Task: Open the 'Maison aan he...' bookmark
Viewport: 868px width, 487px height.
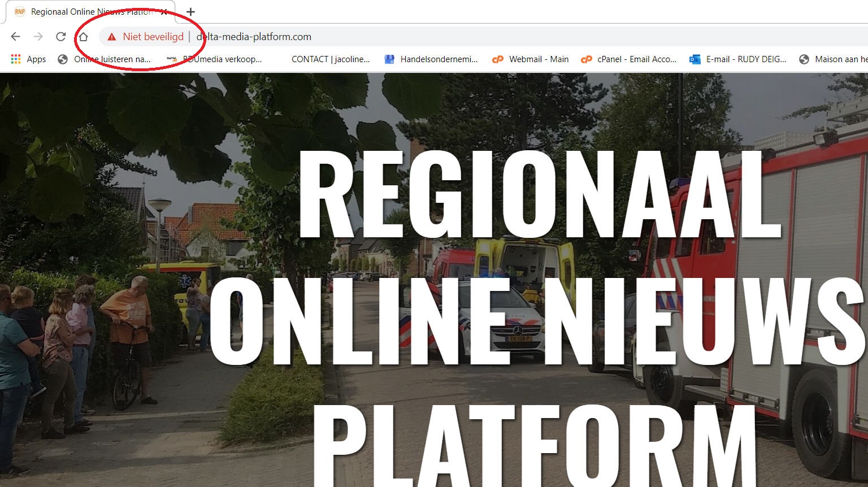Action: (x=834, y=59)
